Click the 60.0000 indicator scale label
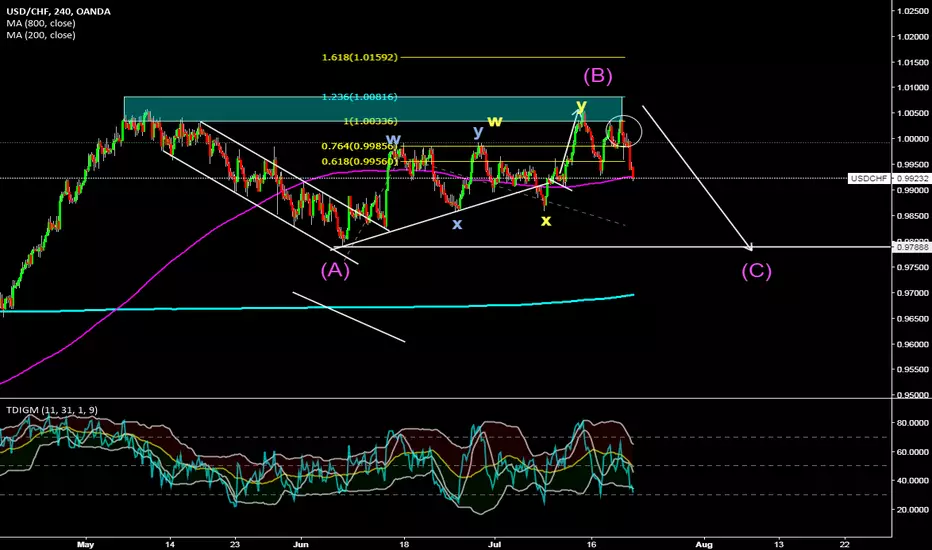Screen dimensions: 932x550 (x=912, y=452)
